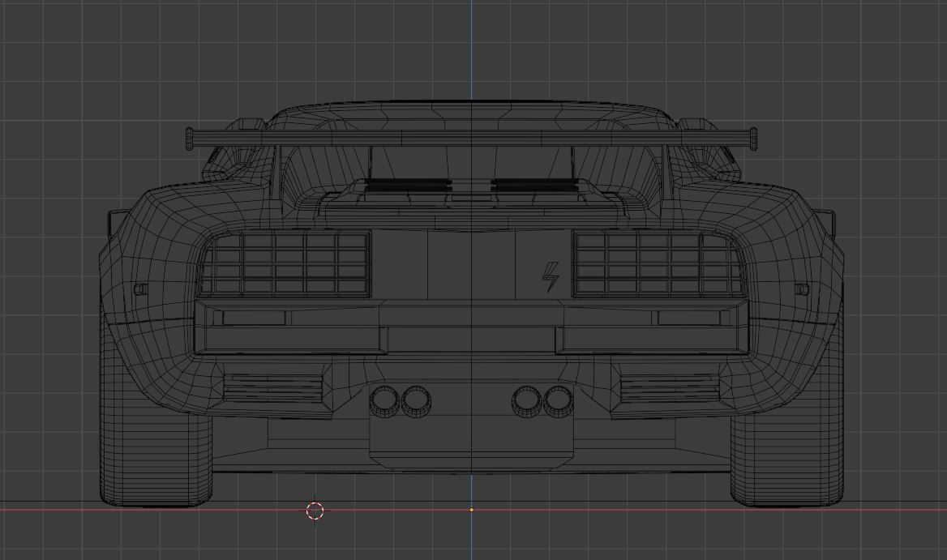947x560 pixels.
Task: Click the red-white 3D cursor
Action: (x=315, y=511)
